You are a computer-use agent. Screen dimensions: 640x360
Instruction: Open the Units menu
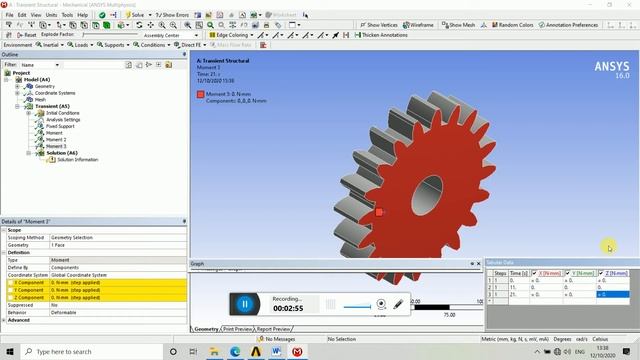(51, 15)
